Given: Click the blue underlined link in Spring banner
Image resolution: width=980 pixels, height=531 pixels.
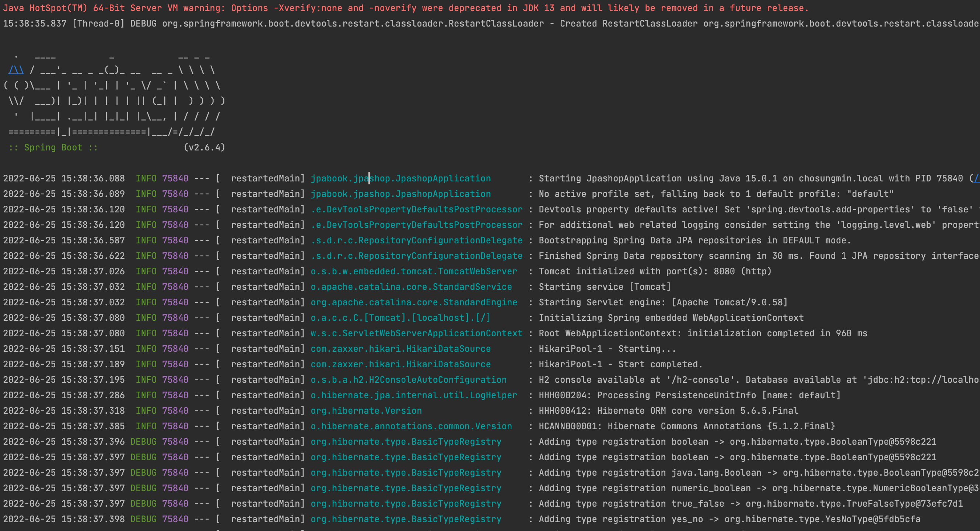Looking at the screenshot, I should click(x=16, y=70).
